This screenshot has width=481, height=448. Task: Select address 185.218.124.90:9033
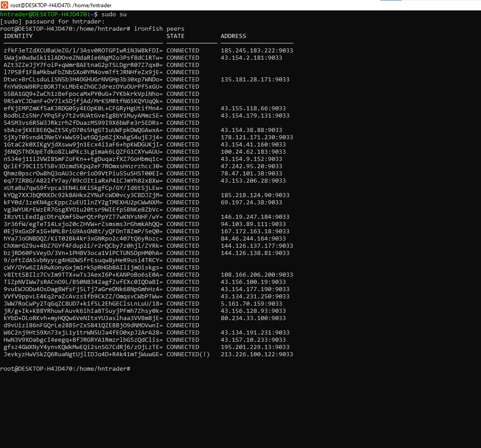point(255,195)
